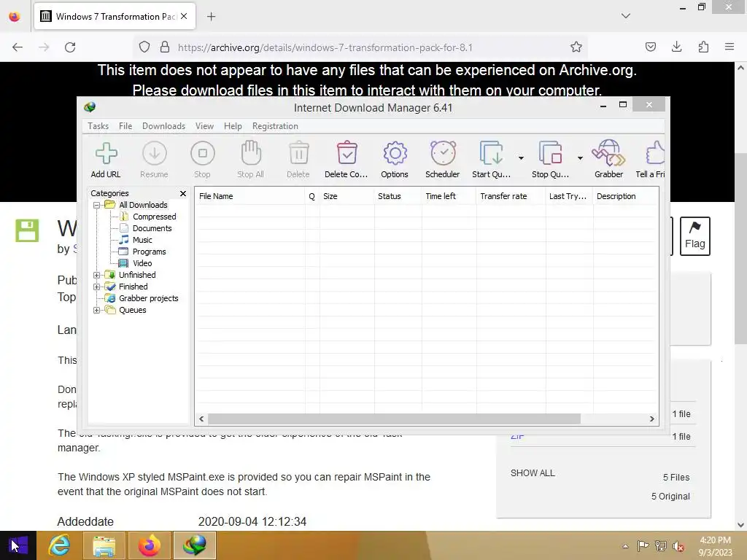This screenshot has width=747, height=560.
Task: Open the Scheduler clock icon
Action: 443,160
